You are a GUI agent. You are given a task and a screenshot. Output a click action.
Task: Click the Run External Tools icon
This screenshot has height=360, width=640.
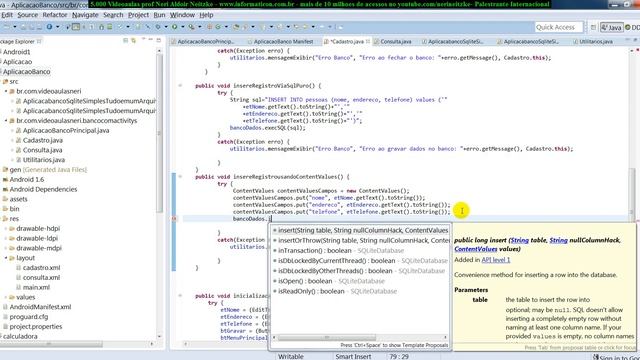coord(191,27)
